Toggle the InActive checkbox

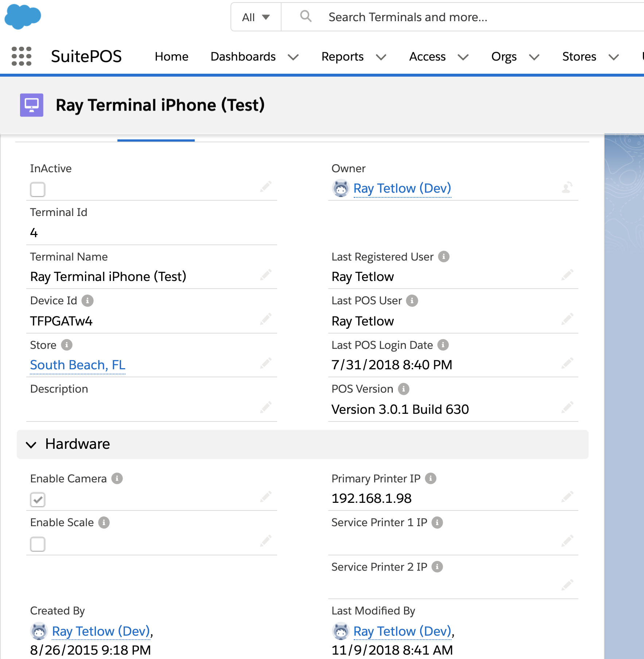38,189
